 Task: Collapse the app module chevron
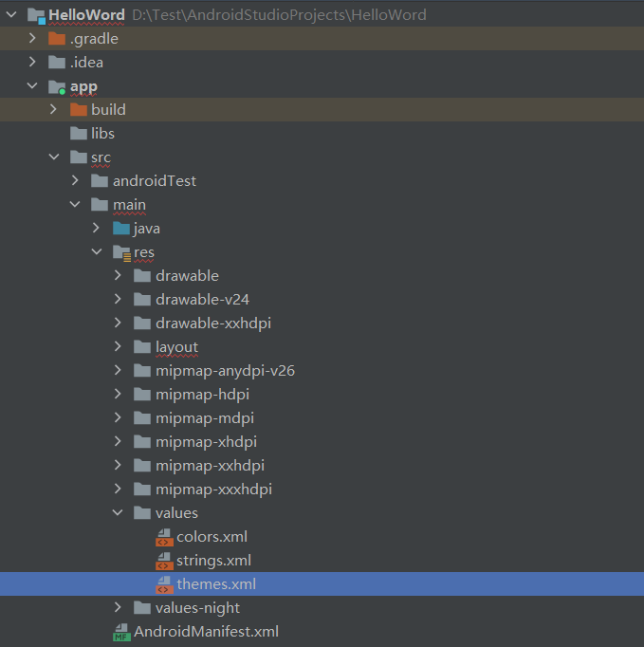(x=32, y=85)
